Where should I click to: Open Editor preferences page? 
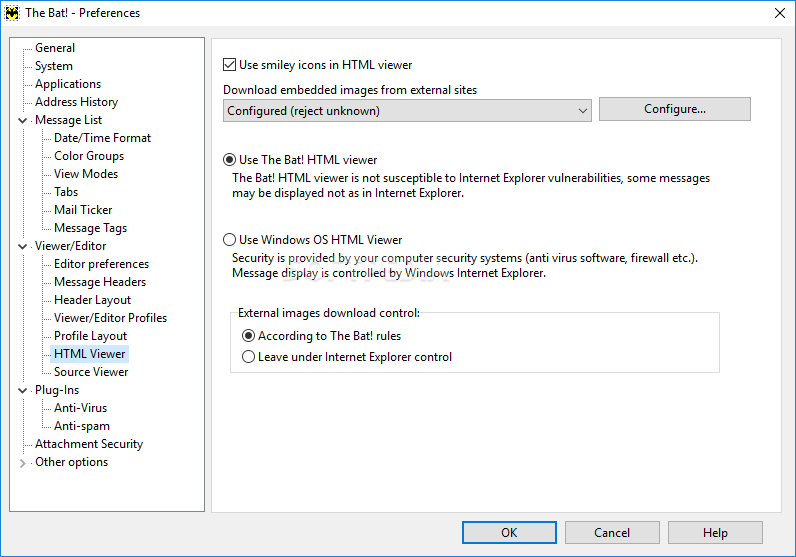click(x=102, y=264)
